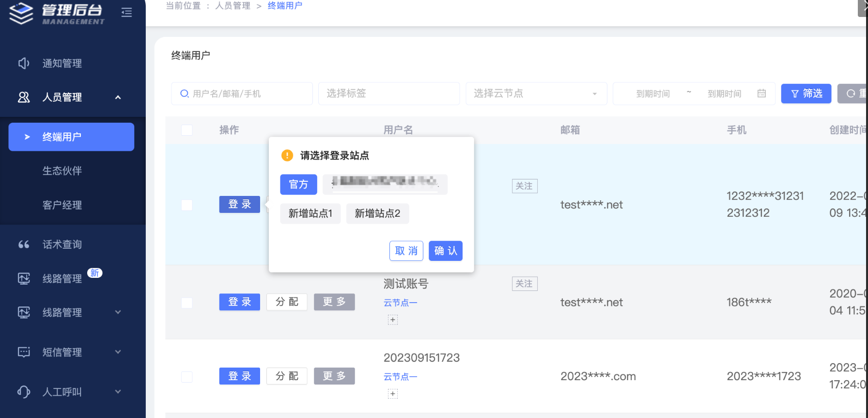Screen dimensions: 868x418
Task: Open the 选择云节点 dropdown
Action: (x=536, y=94)
